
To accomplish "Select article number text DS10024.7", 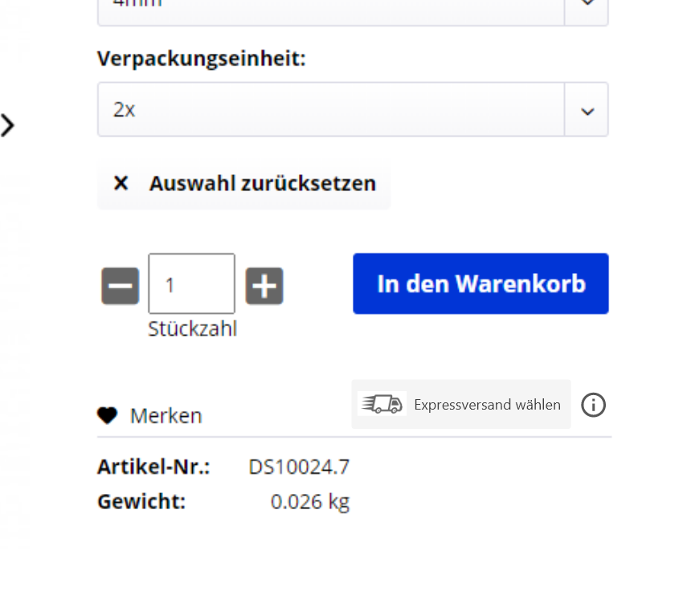I will [299, 467].
